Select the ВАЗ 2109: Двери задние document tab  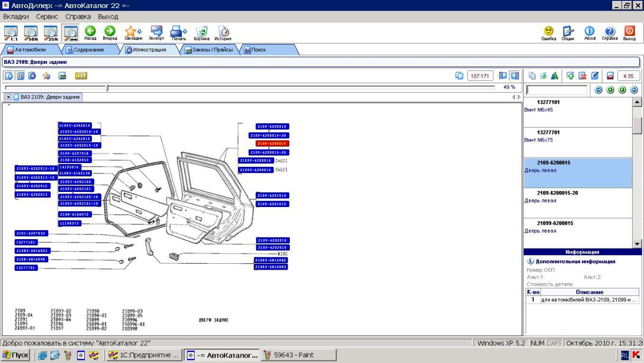(46, 97)
